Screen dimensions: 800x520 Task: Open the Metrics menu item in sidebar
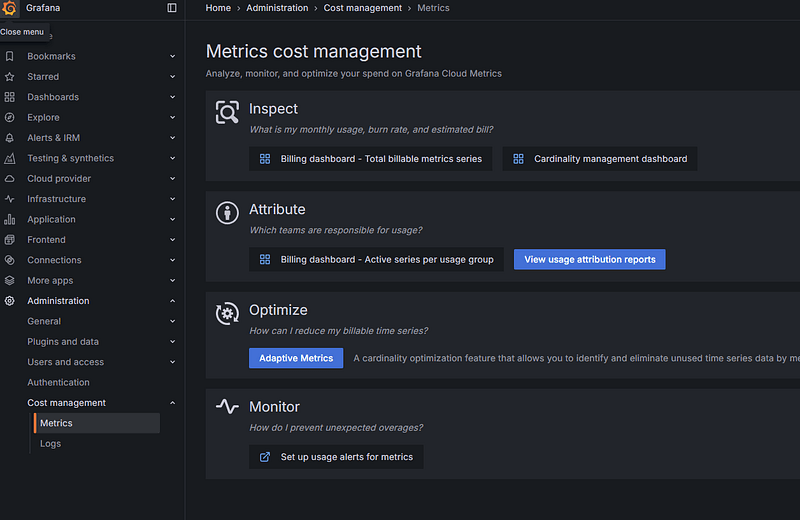(x=97, y=423)
